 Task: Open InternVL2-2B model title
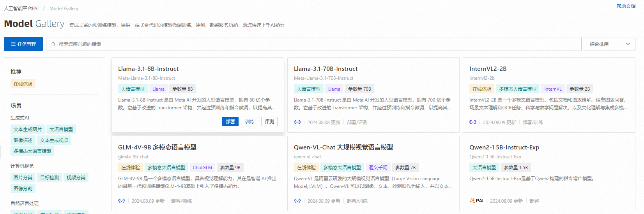(x=488, y=69)
